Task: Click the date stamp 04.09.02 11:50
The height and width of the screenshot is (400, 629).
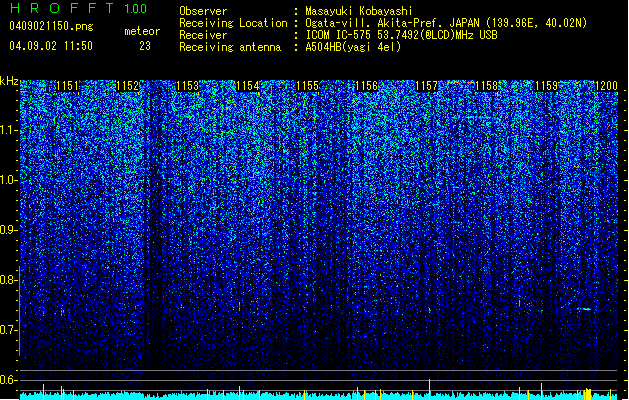Action: click(x=51, y=46)
